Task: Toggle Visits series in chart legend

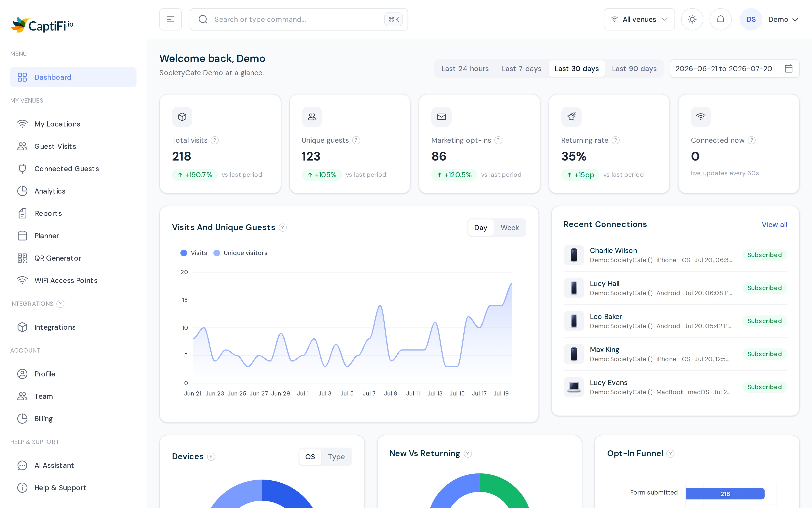Action: 194,253
